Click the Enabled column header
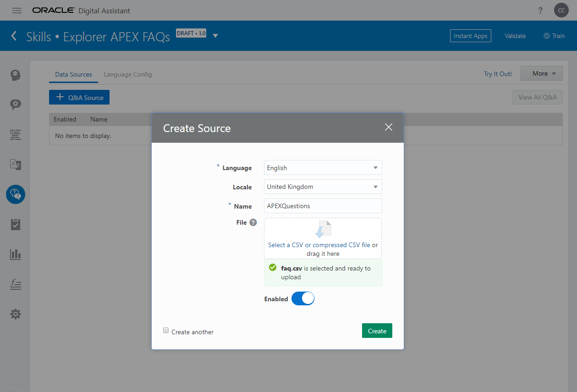The image size is (577, 392). [x=65, y=119]
